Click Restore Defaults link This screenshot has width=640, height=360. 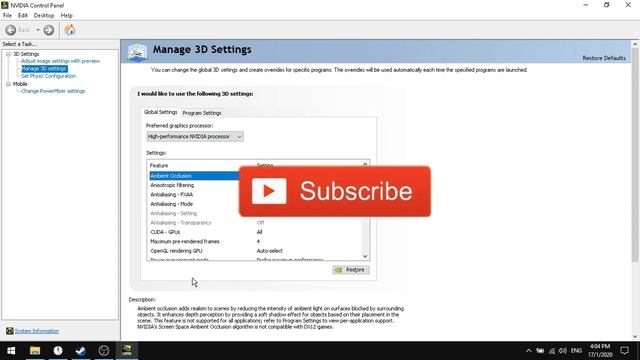coord(604,58)
